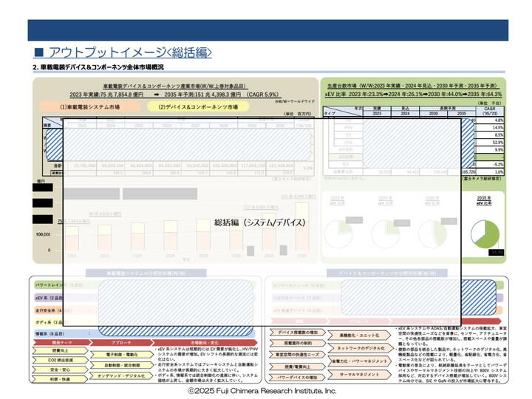Screen dimensions: 532x399
Task: Select the CO2排出低減 arrow label
Action: (60, 360)
